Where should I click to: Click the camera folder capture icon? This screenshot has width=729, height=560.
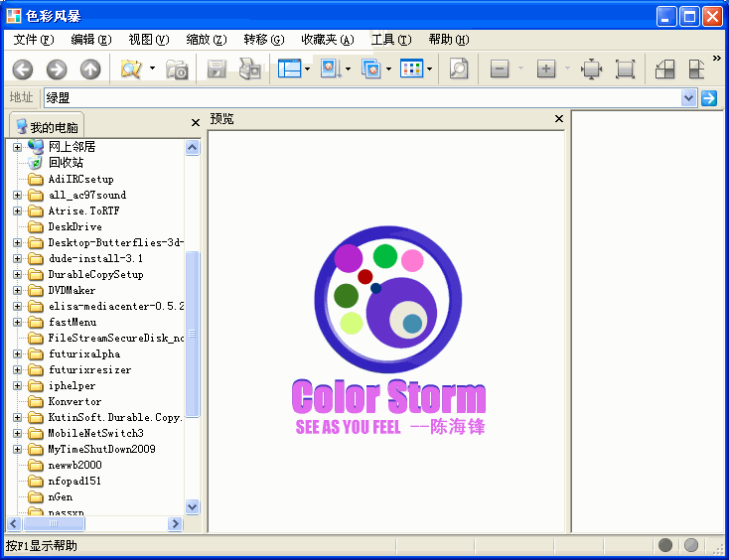[x=177, y=70]
